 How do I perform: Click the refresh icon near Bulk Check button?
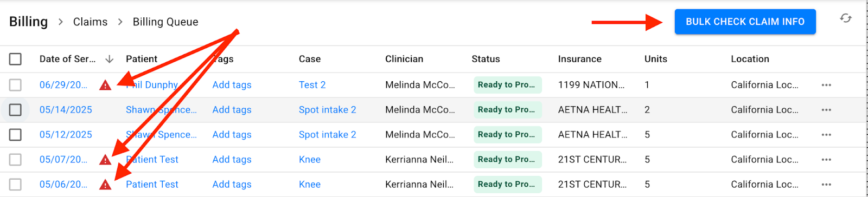[846, 18]
